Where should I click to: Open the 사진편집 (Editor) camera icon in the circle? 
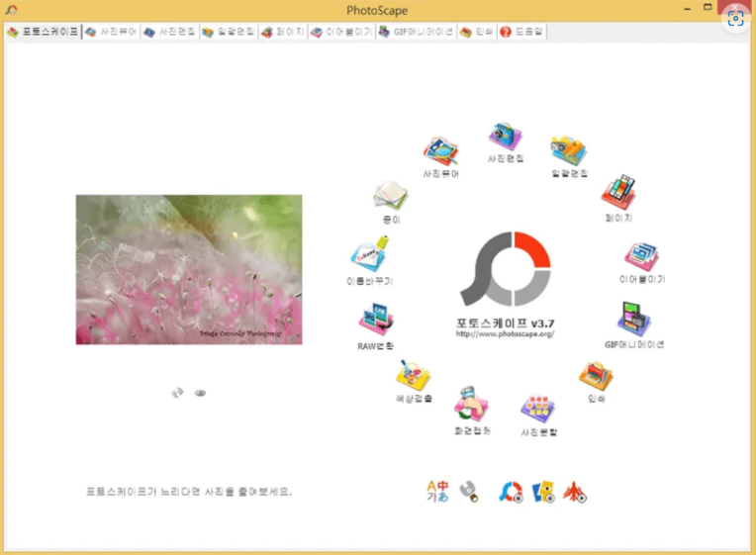point(505,137)
